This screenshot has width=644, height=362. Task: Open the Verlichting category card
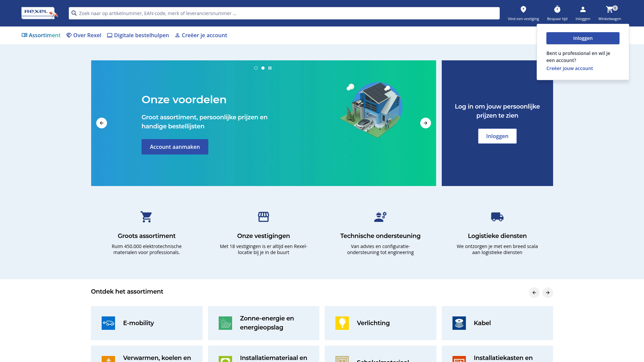[380, 323]
